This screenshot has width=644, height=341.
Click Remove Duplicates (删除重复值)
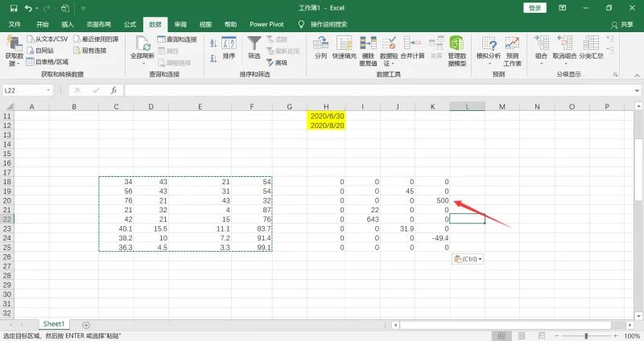click(368, 51)
